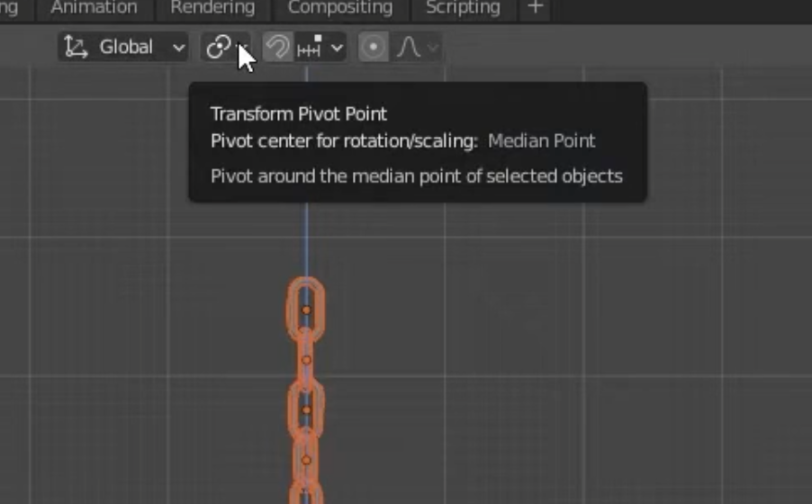This screenshot has height=504, width=812.
Task: Open the Compositing workspace tab
Action: (x=340, y=8)
